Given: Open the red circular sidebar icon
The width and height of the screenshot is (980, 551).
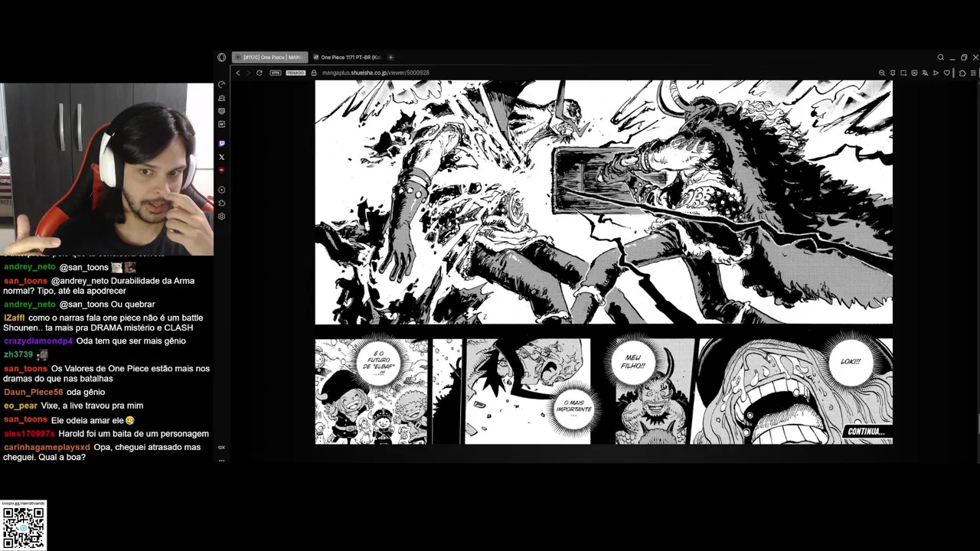Looking at the screenshot, I should (x=222, y=170).
